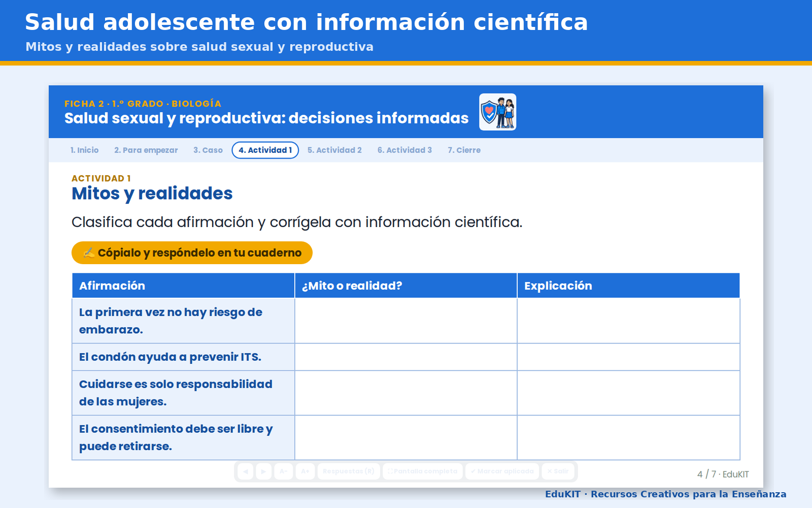Click 'Clasifica cada afirmación' instruction text
The image size is (812, 508).
tap(297, 223)
